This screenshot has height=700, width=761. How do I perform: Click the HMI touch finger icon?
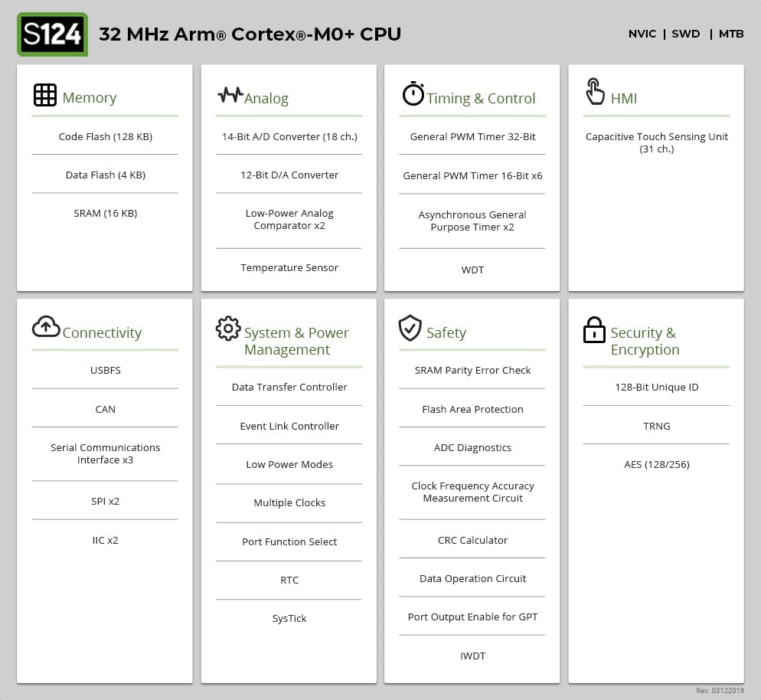(595, 92)
